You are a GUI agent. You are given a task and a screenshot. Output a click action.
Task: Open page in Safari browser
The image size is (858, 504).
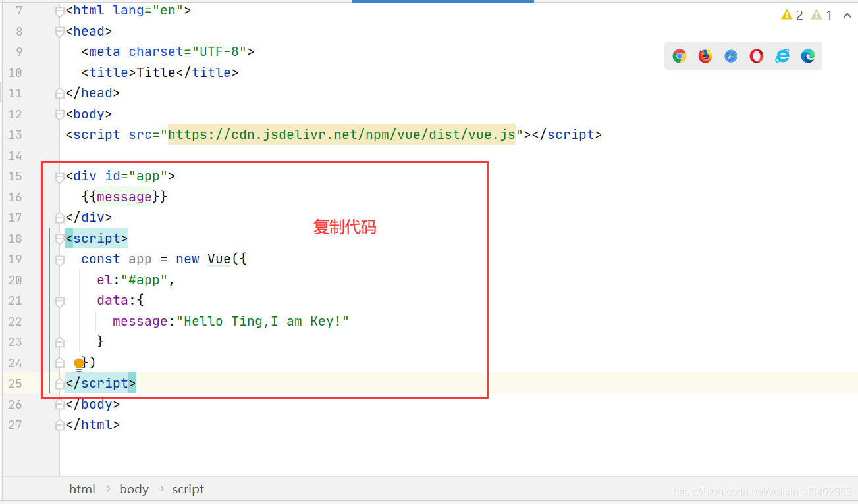click(x=731, y=57)
